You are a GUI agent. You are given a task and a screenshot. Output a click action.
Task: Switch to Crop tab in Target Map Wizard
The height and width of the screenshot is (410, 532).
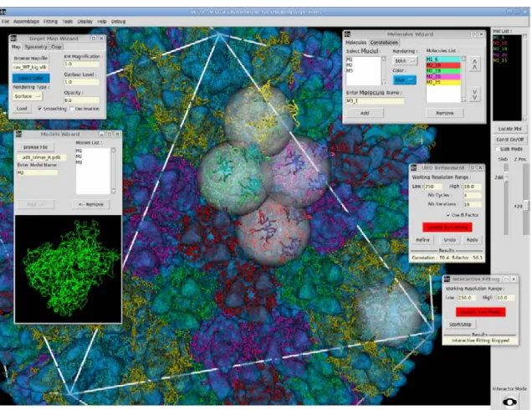pyautogui.click(x=56, y=47)
